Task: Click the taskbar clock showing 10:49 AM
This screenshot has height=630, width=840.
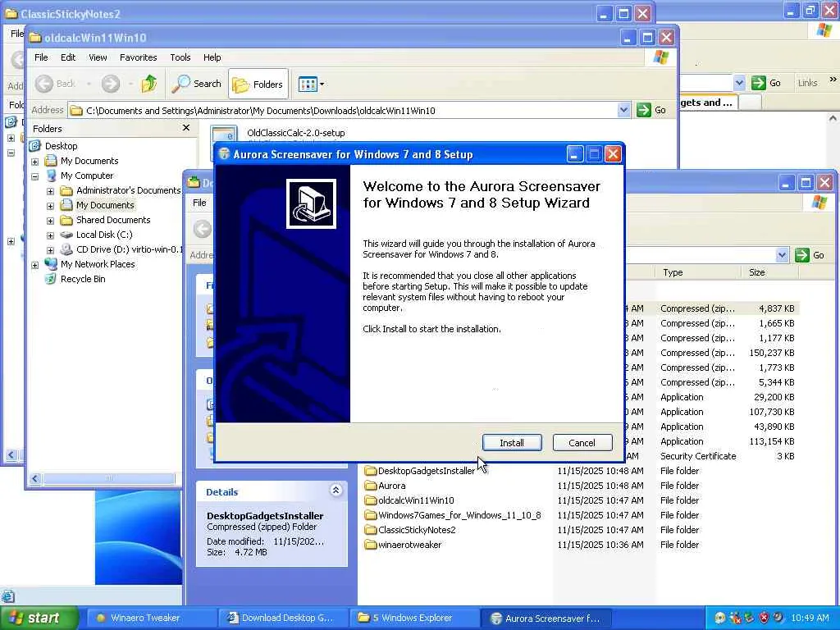Action: point(810,618)
